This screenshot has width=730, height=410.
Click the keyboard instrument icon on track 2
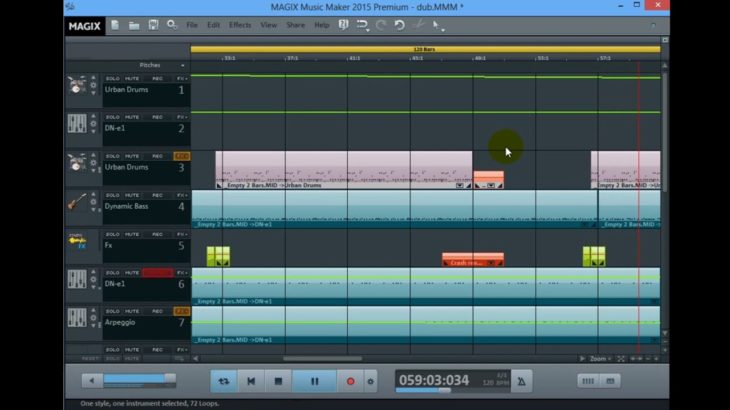(x=77, y=124)
